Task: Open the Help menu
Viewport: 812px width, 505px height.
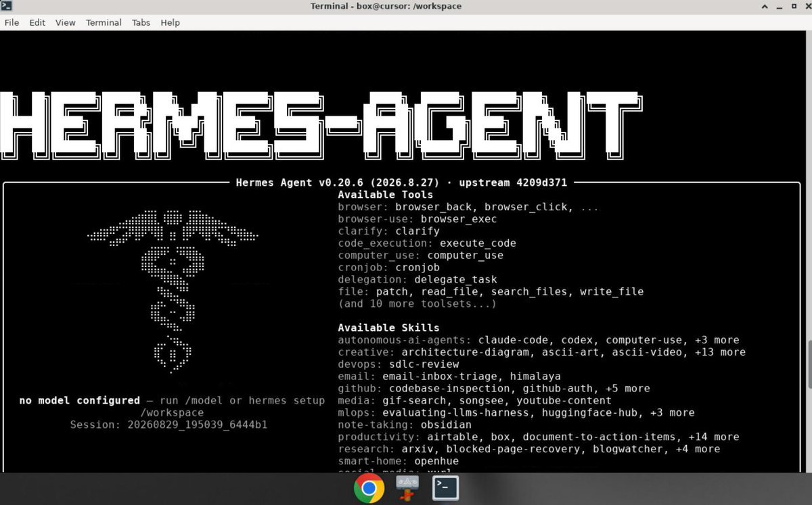Action: click(171, 22)
